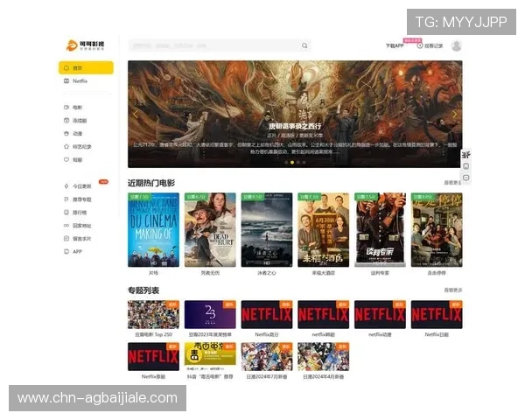Open 观看记录 watch history
This screenshot has height=420, width=525.
[x=430, y=45]
